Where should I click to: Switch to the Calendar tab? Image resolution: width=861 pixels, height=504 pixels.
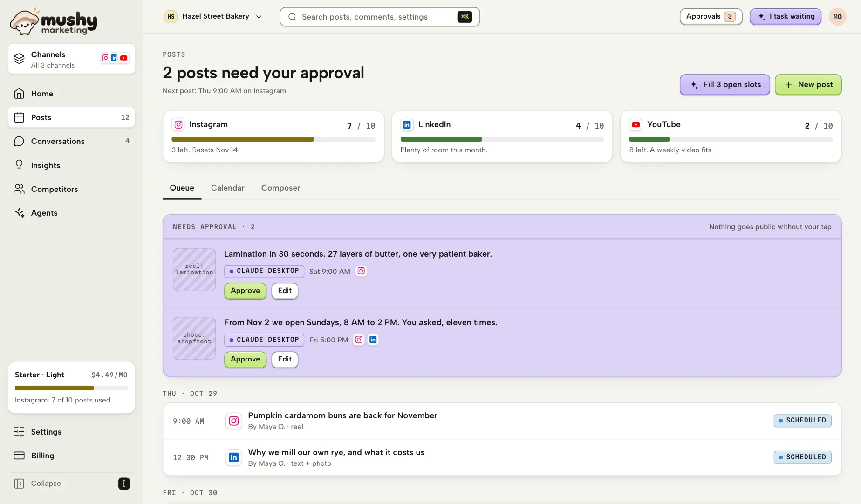[227, 188]
